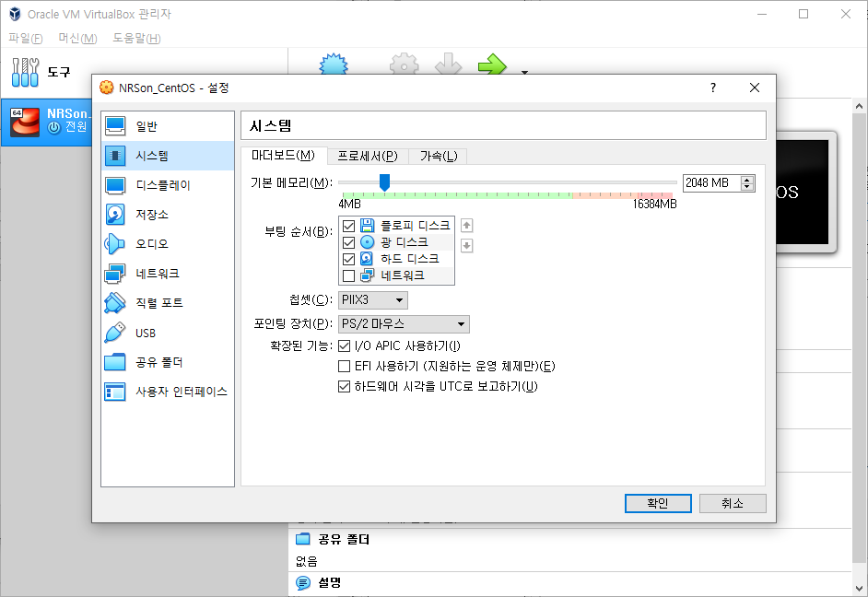Toggle 하드웨어 시각을 UTC로 보고하기 checkbox
This screenshot has height=597, width=868.
pos(344,386)
